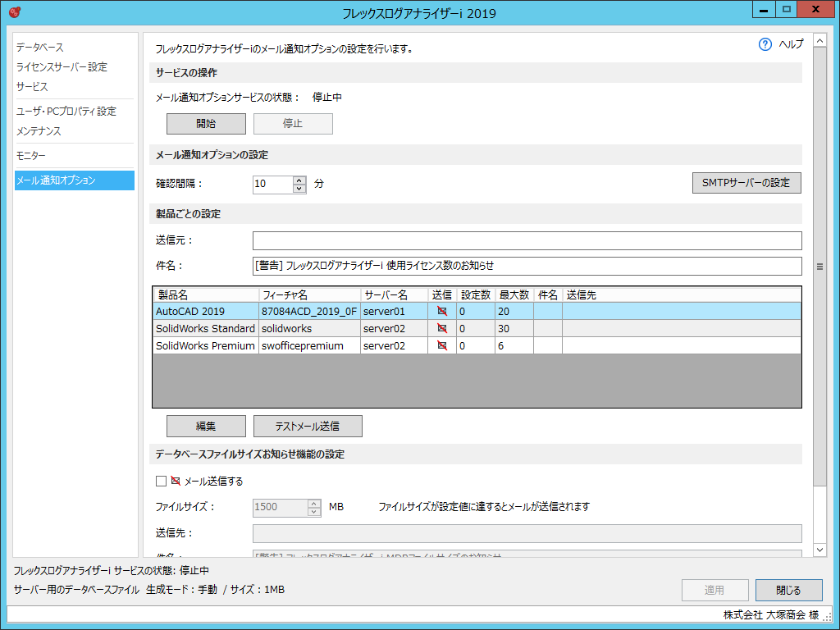This screenshot has width=840, height=630.
Task: Click the 確認間隔 number field
Action: [x=273, y=185]
